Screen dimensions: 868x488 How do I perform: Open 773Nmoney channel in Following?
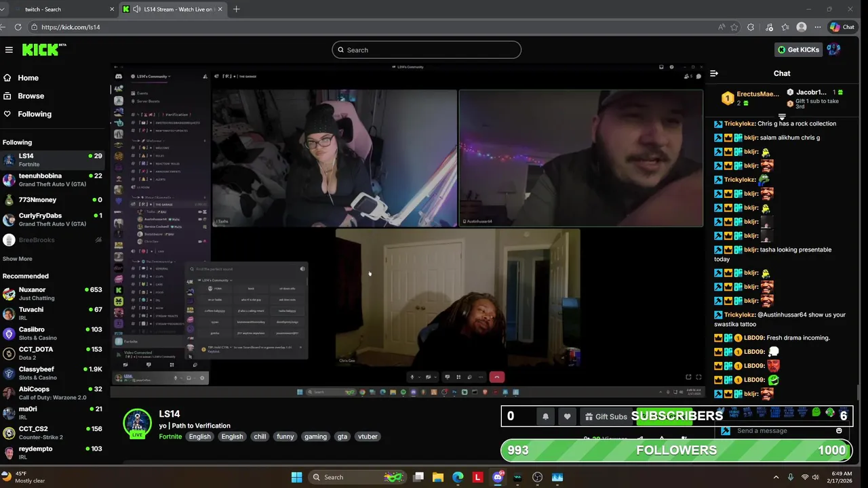[x=52, y=200]
